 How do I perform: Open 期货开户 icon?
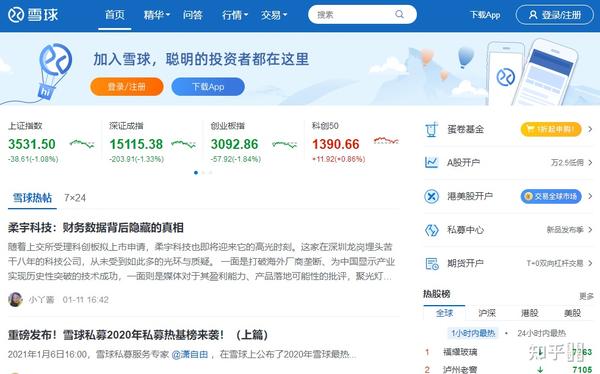432,264
